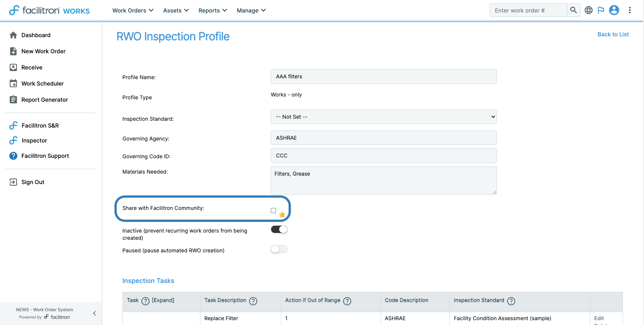Open Work Scheduler in sidebar
644x325 pixels.
click(x=43, y=84)
